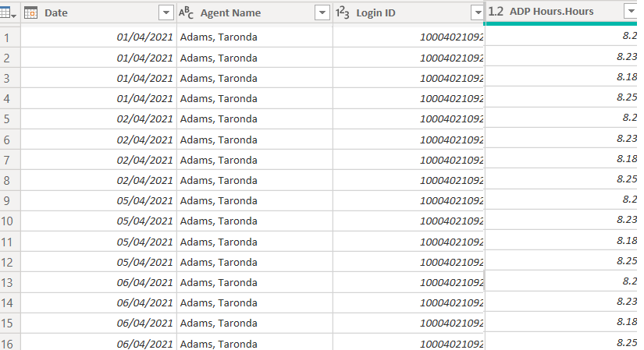Open the Agent Name column filter dropdown

click(322, 13)
